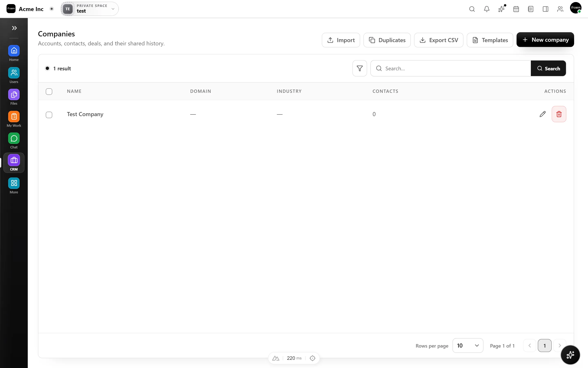Viewport: 588px width, 368px height.
Task: Click the mountain logo in bottom toolbar
Action: click(276, 358)
